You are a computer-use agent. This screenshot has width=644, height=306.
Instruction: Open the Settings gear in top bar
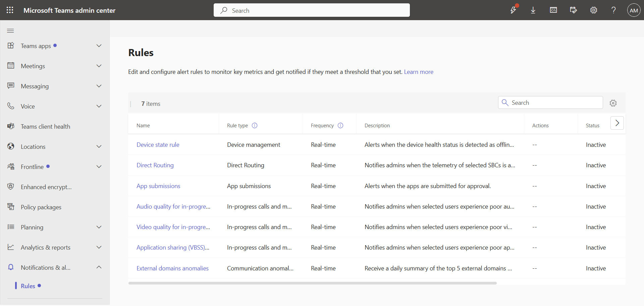click(x=594, y=10)
